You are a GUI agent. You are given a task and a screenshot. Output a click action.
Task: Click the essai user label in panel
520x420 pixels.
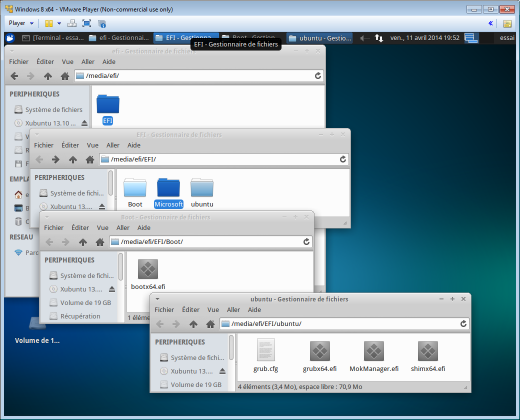click(507, 38)
